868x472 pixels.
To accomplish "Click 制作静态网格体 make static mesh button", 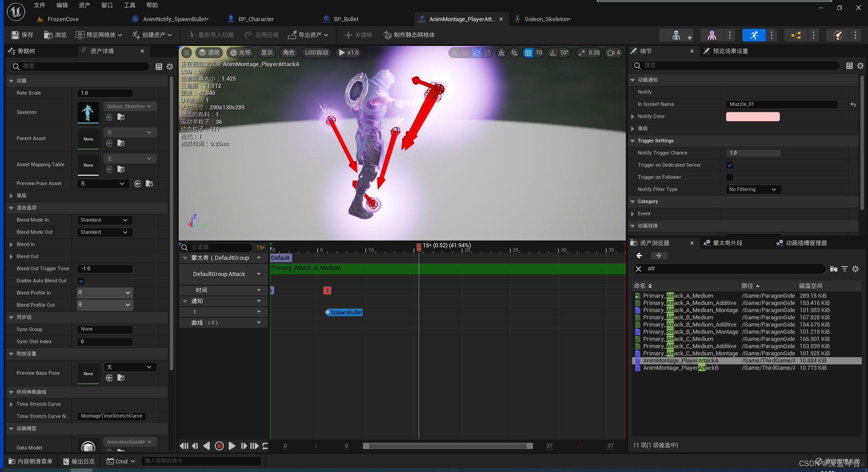I will pyautogui.click(x=409, y=35).
